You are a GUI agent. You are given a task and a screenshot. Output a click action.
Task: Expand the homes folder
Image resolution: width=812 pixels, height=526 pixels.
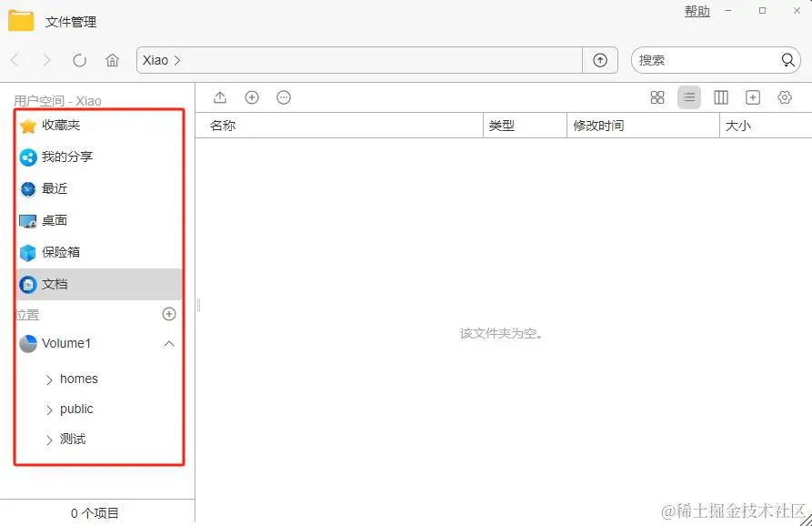(50, 379)
